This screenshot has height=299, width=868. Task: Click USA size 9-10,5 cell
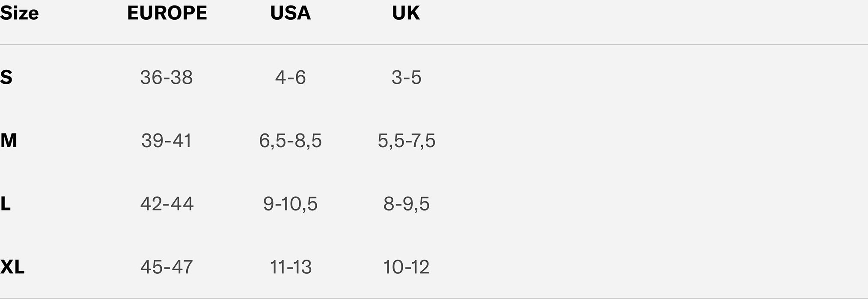[290, 204]
